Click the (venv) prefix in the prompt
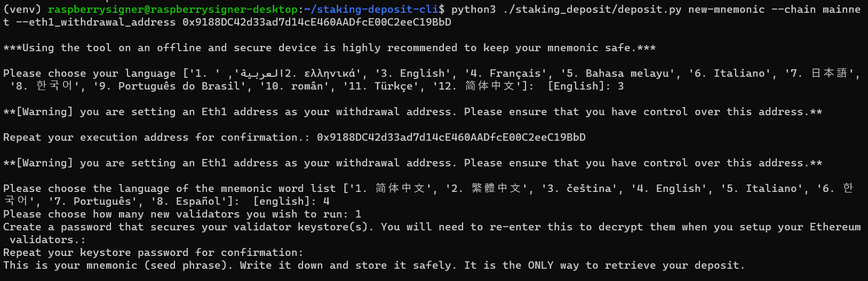 [22, 9]
